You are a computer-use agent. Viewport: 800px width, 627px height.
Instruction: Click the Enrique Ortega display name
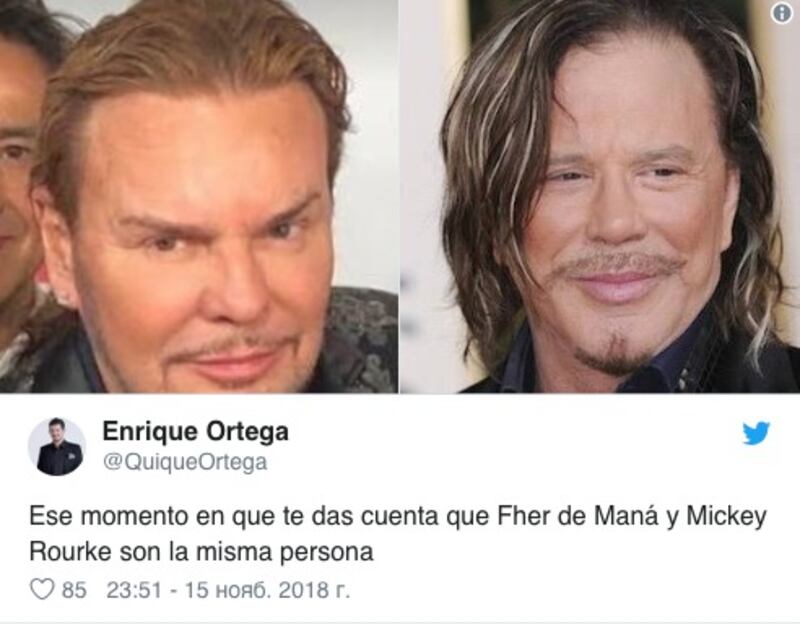pyautogui.click(x=195, y=432)
